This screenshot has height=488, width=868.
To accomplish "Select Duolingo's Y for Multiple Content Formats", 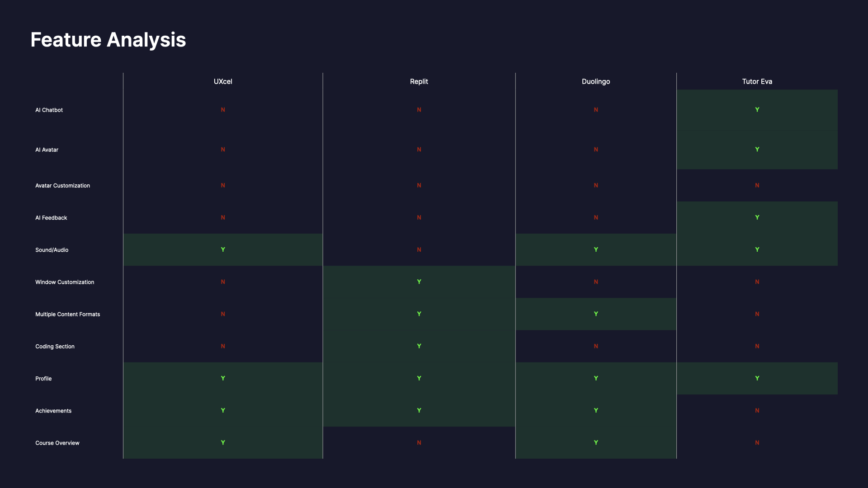I will [596, 314].
